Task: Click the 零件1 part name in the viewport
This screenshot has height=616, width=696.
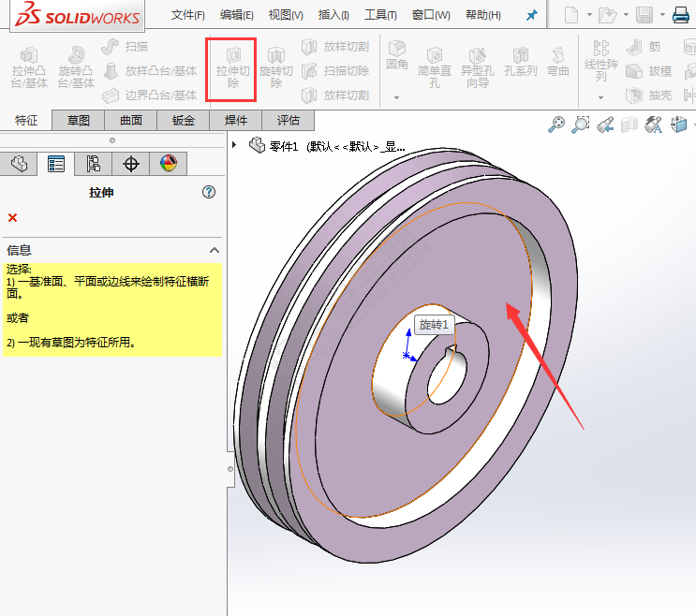Action: (x=284, y=146)
